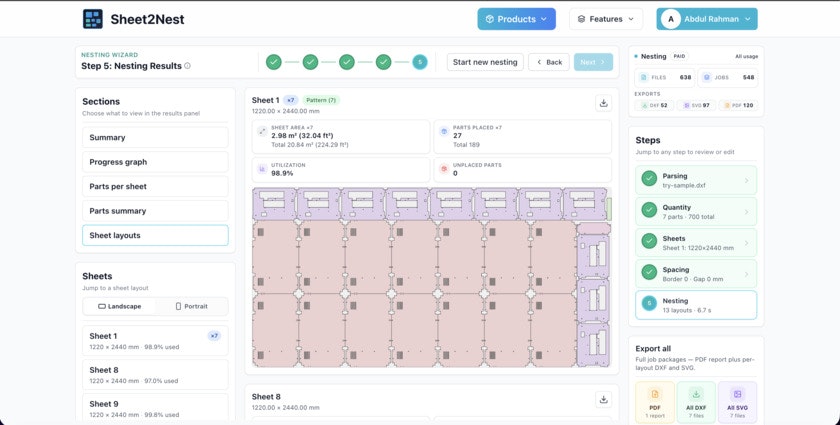Open the Parts summary section
This screenshot has width=840, height=425.
155,211
